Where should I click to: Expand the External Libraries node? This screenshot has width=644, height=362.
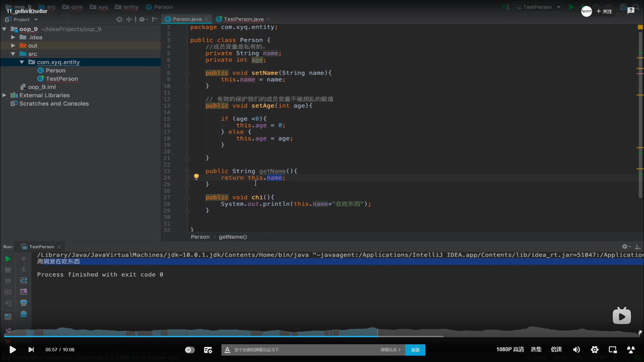click(4, 95)
